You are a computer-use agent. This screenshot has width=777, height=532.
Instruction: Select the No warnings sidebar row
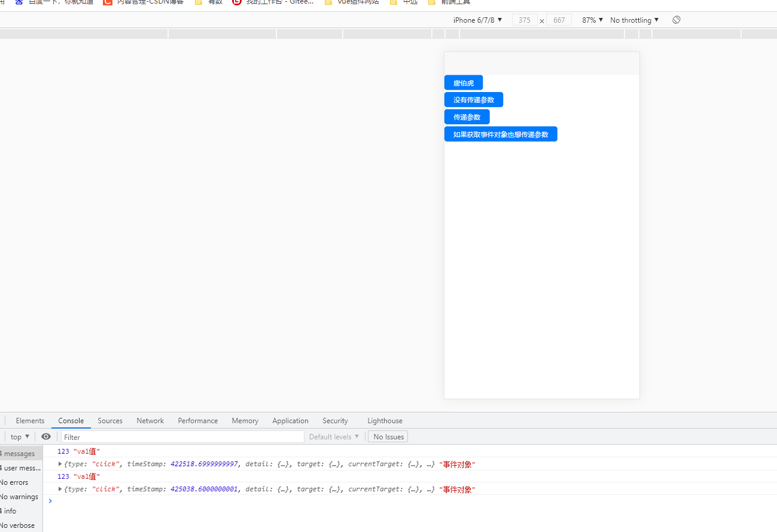[21, 497]
